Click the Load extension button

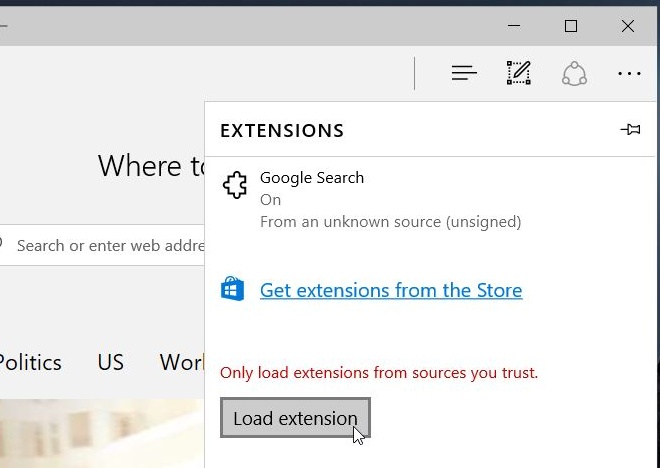(295, 418)
